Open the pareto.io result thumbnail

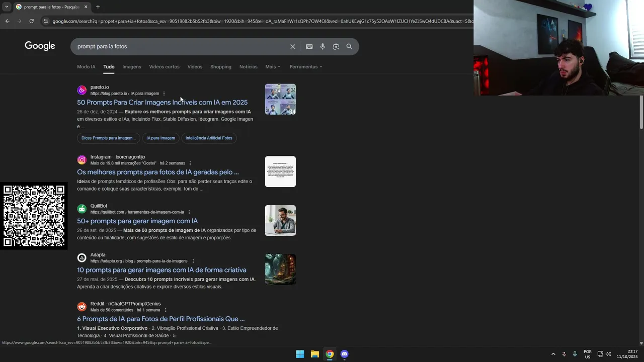coord(280,100)
